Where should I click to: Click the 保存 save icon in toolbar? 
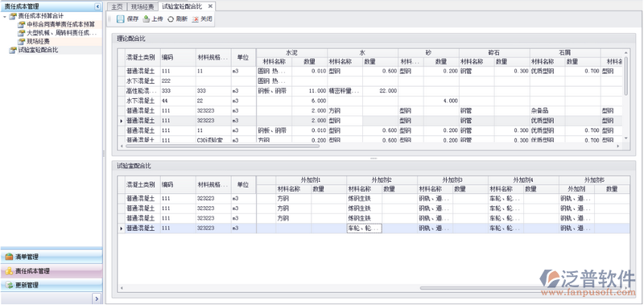120,19
